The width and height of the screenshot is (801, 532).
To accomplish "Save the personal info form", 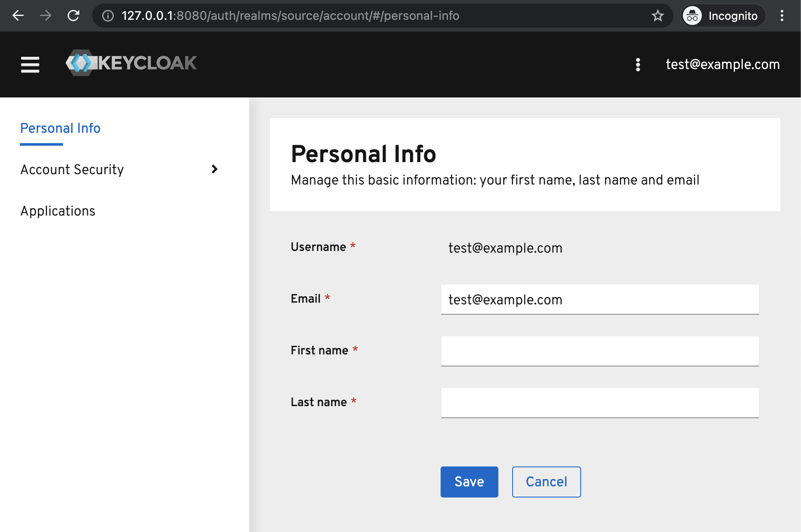I will 469,482.
